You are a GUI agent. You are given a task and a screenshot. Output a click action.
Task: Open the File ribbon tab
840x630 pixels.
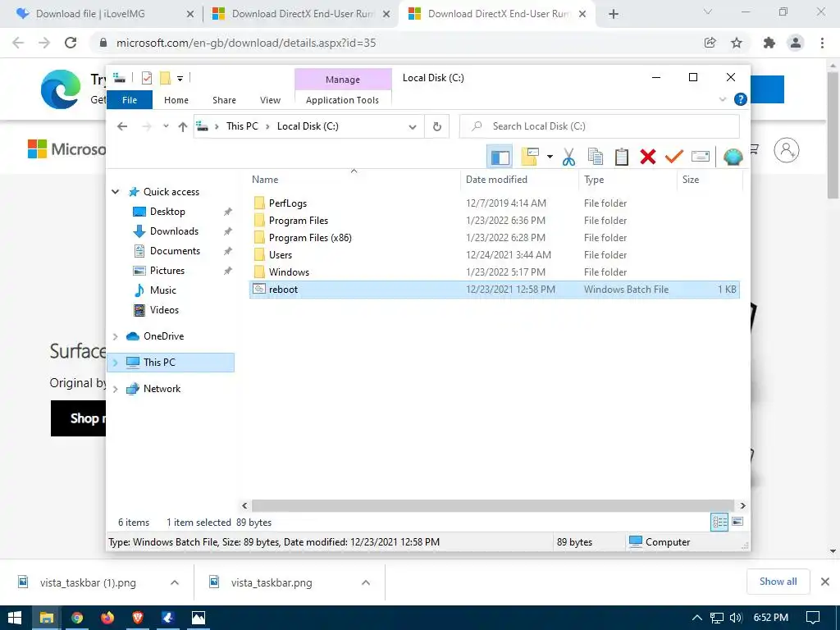pos(130,100)
